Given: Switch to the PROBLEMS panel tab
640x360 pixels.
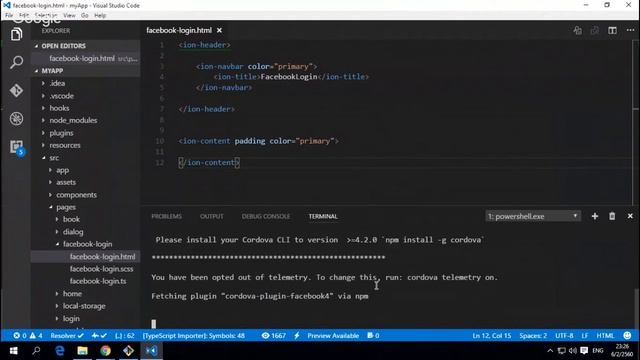Looking at the screenshot, I should pyautogui.click(x=167, y=216).
